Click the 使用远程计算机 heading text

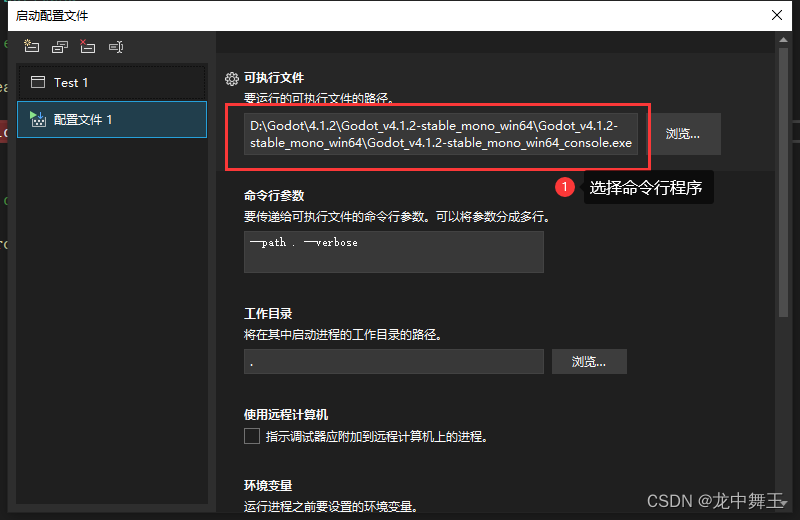tap(286, 415)
